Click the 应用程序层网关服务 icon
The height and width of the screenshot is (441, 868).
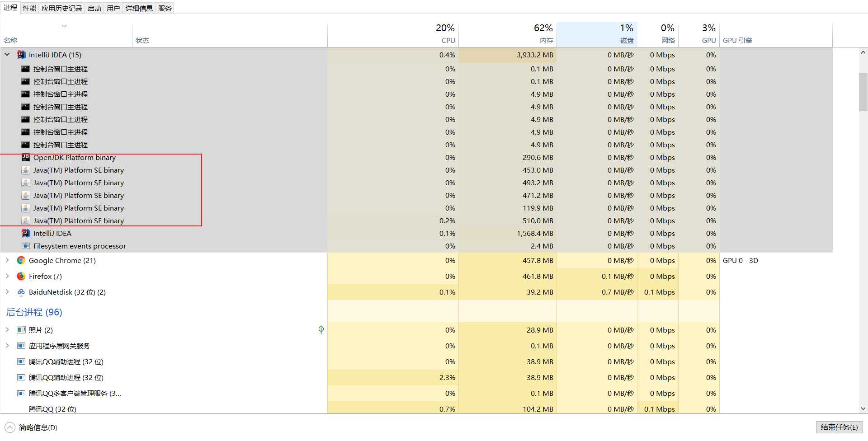pos(21,346)
